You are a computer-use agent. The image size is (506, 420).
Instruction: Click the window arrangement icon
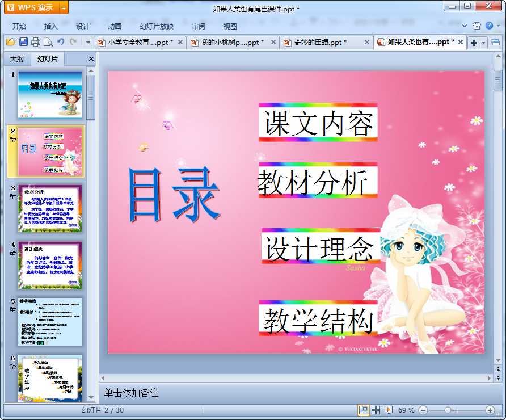pyautogui.click(x=495, y=43)
